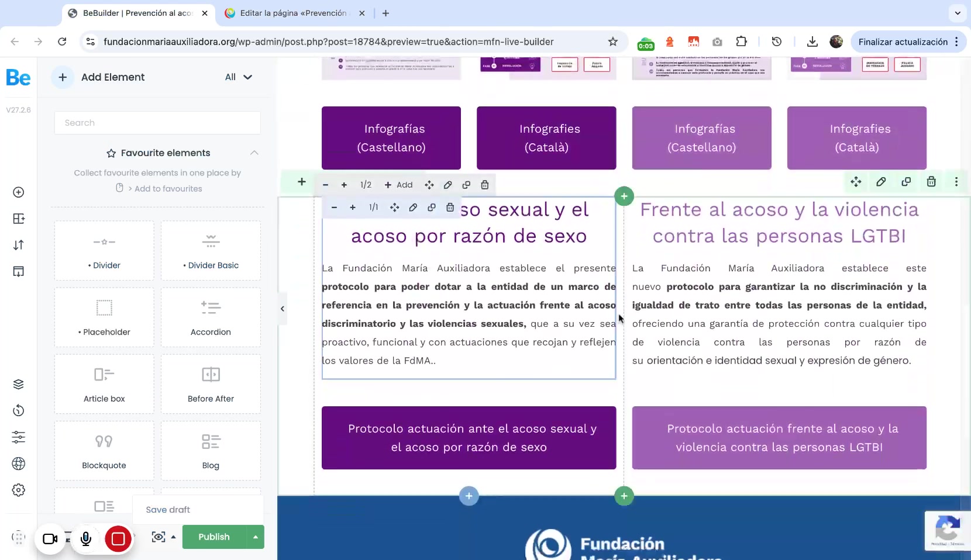Click the export/import arrows icon in sidebar
The width and height of the screenshot is (971, 560).
[x=19, y=245]
